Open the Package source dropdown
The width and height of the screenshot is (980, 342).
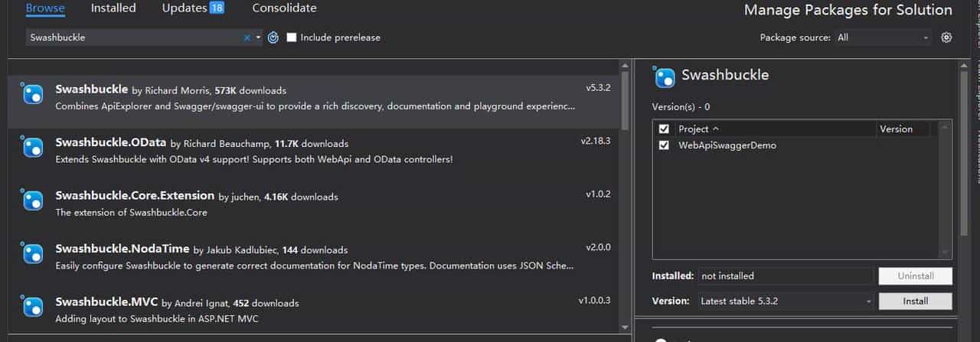coord(883,37)
